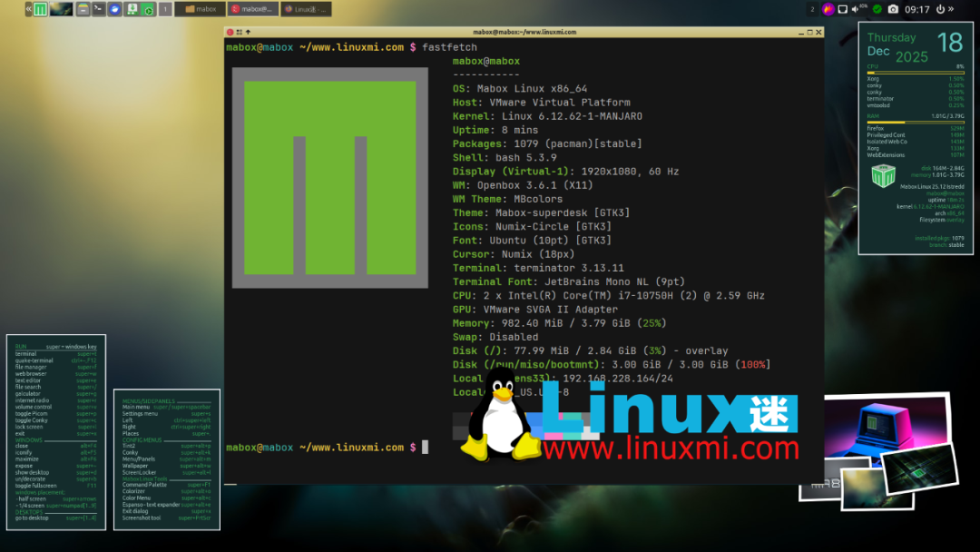Click the photo stack wallpaper widget
Image resolution: width=980 pixels, height=552 pixels.
[x=877, y=450]
